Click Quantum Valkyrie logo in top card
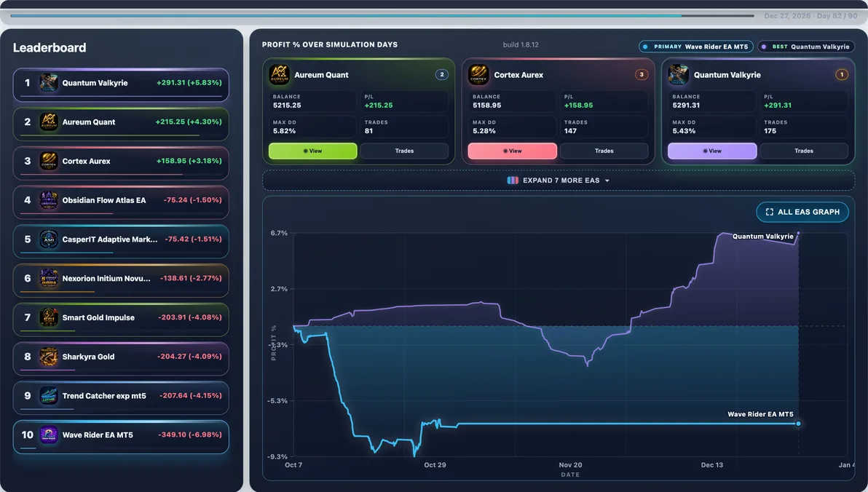This screenshot has height=492, width=868. (x=678, y=75)
